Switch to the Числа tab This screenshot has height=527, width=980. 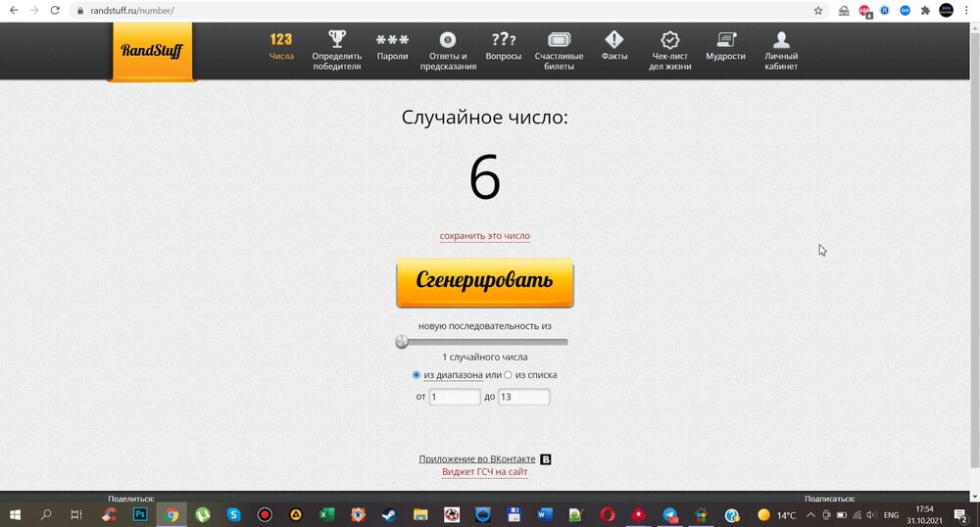281,46
